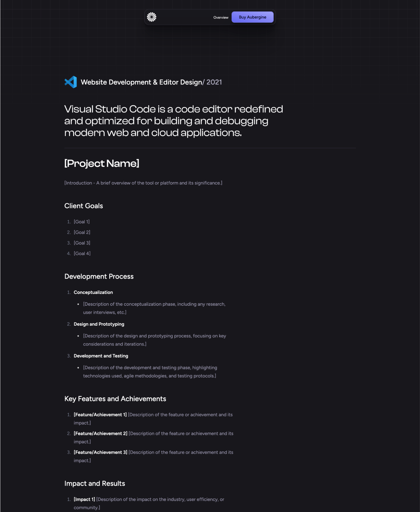Click the 2021 year label
420x512 pixels.
tap(214, 82)
